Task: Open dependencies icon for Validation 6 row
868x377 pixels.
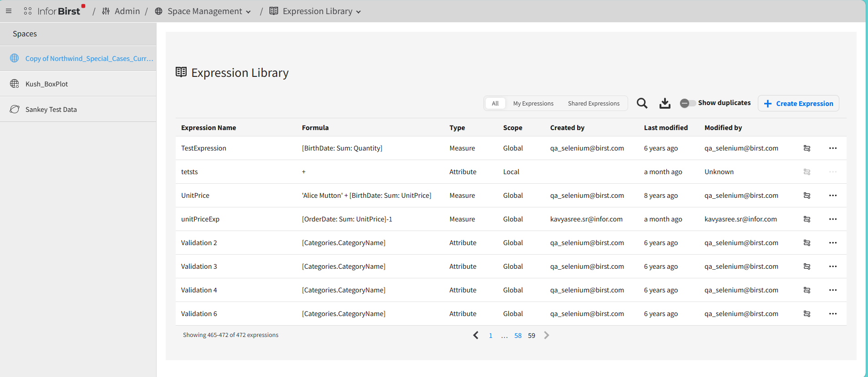Action: pyautogui.click(x=807, y=314)
